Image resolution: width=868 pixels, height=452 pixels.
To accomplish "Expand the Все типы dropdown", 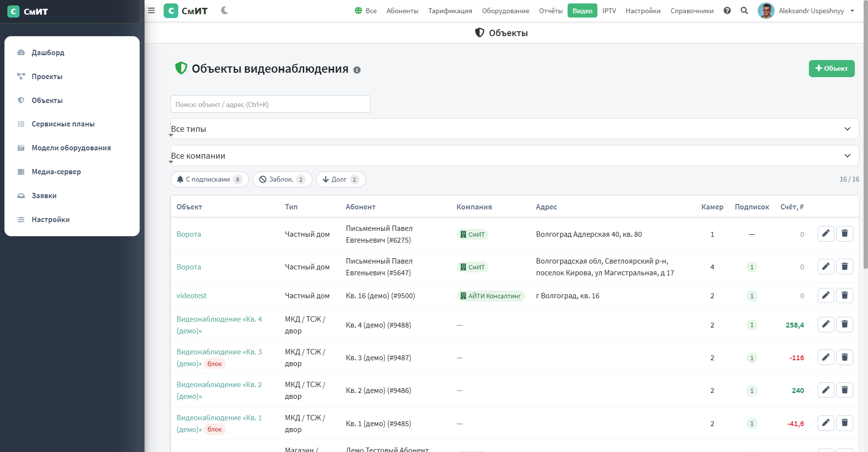I will pyautogui.click(x=514, y=129).
